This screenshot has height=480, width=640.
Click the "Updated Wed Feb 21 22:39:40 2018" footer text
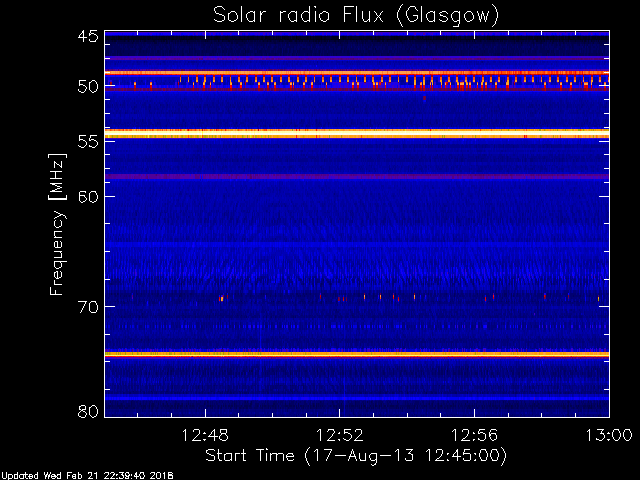[x=87, y=476]
